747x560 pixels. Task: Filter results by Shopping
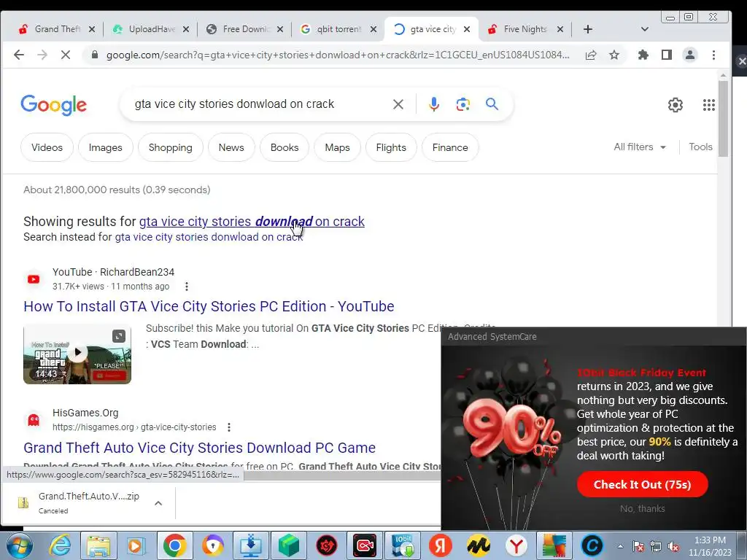pyautogui.click(x=170, y=147)
